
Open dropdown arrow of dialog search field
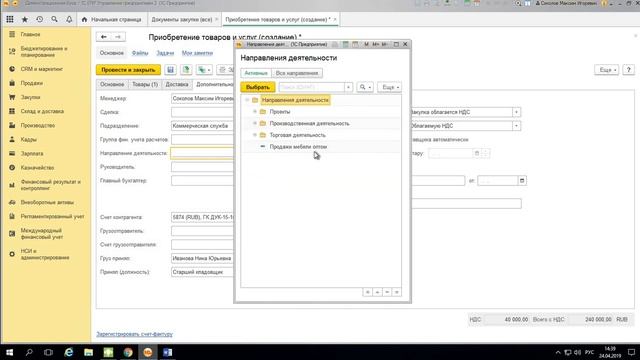(x=348, y=87)
